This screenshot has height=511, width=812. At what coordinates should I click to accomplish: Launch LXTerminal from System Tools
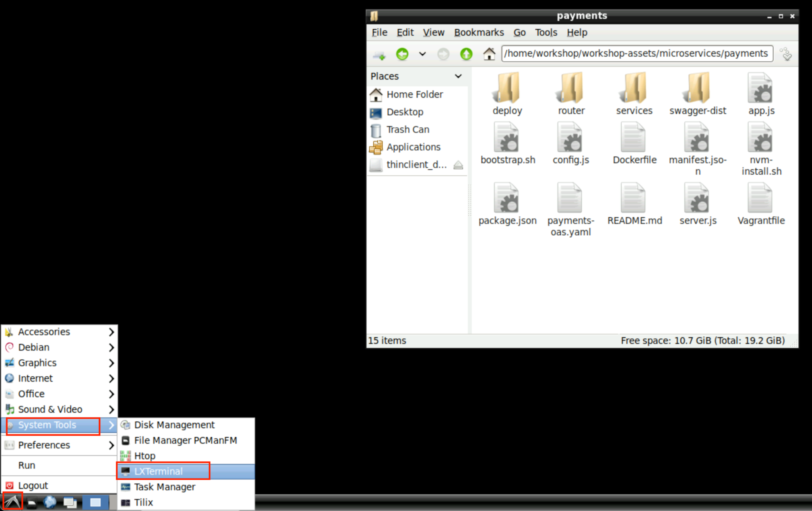(x=159, y=471)
